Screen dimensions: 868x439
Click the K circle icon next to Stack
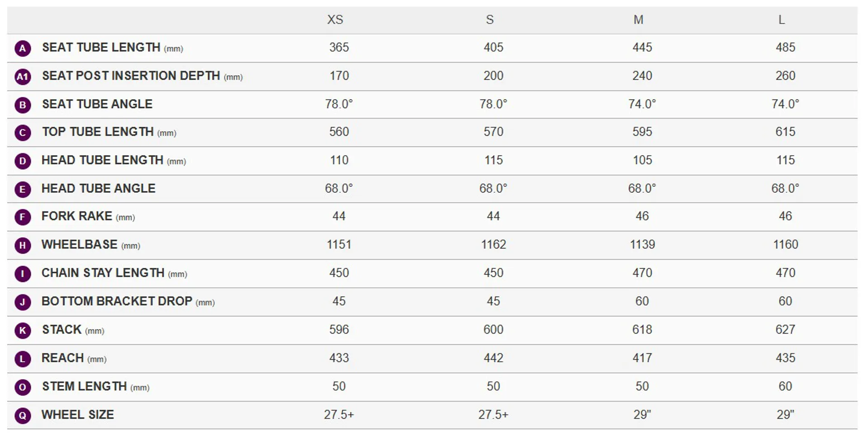[x=23, y=330]
